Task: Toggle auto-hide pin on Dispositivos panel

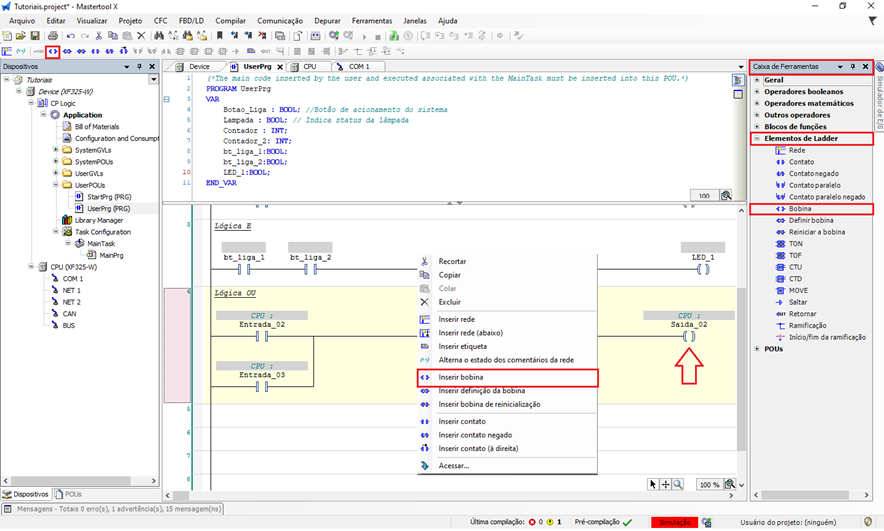Action: pos(140,67)
